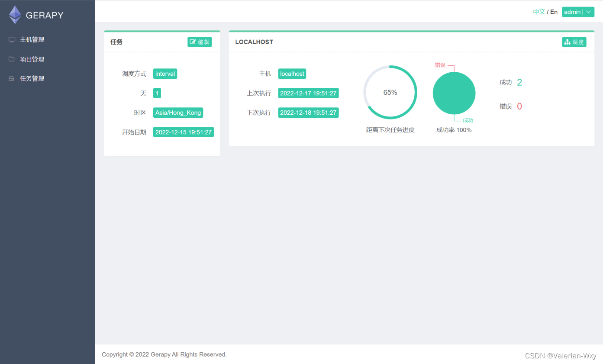Open the 任务管理 menu item
This screenshot has width=603, height=364.
pyautogui.click(x=48, y=78)
